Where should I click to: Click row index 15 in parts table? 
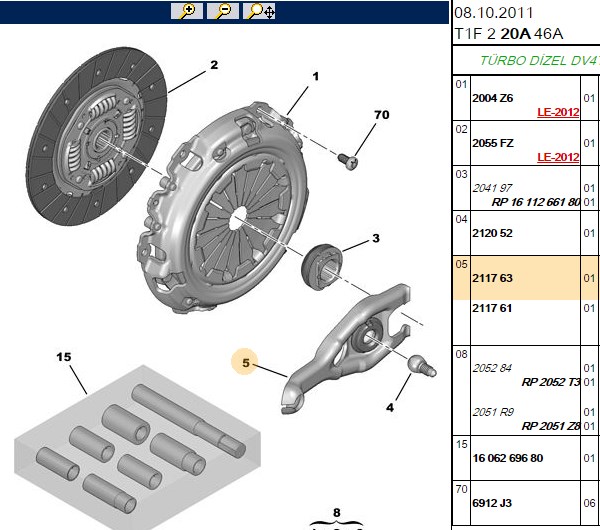coord(461,444)
